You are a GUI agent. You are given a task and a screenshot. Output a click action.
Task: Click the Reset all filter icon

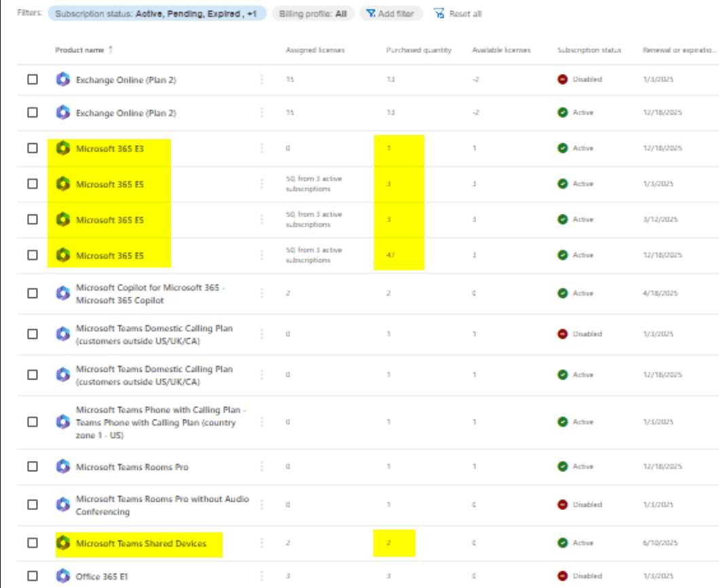pos(439,14)
